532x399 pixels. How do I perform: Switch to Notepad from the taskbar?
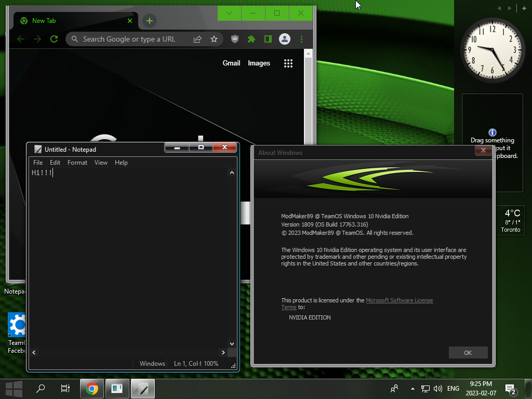point(143,389)
